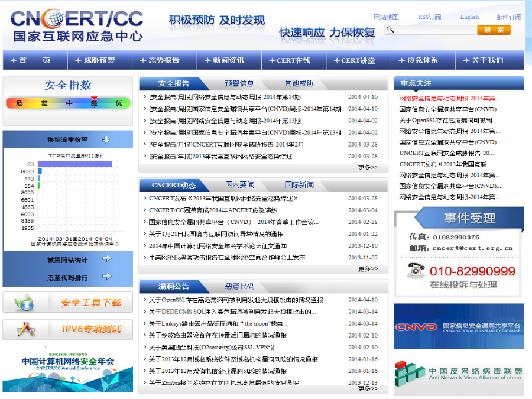Click the green cubes Anti Network-Virus Alliance logo
This screenshot has width=532, height=399.
pyautogui.click(x=410, y=373)
